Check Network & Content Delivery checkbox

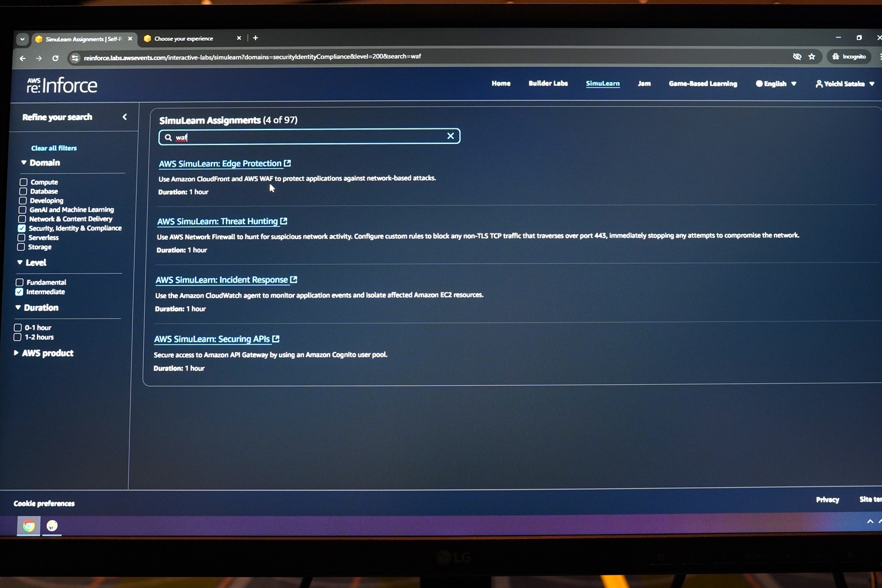(22, 219)
